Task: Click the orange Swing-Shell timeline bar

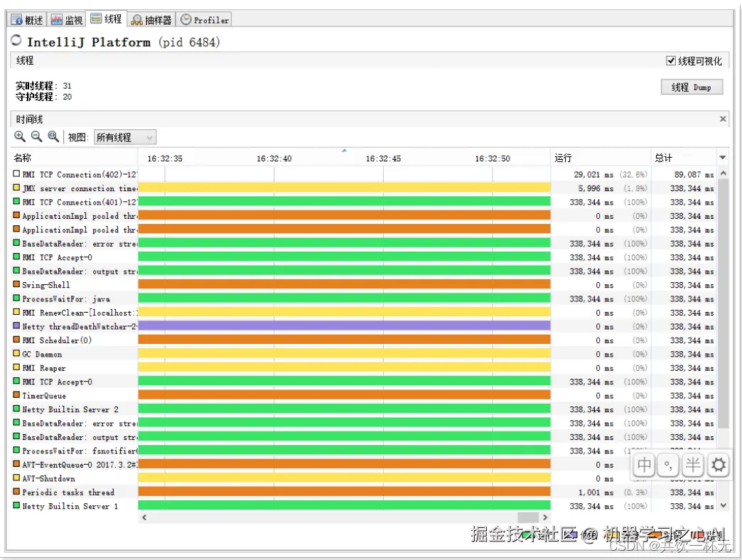Action: tap(344, 284)
